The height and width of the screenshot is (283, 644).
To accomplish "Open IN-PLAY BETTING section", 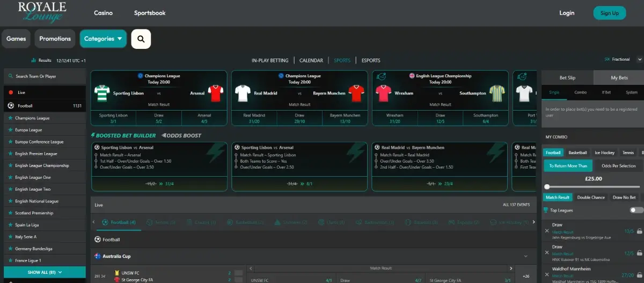I will [x=270, y=61].
